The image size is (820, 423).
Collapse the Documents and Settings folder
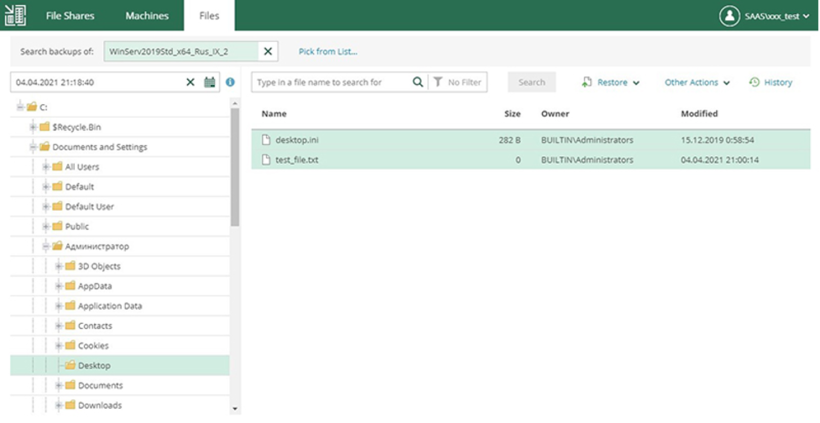pos(33,147)
